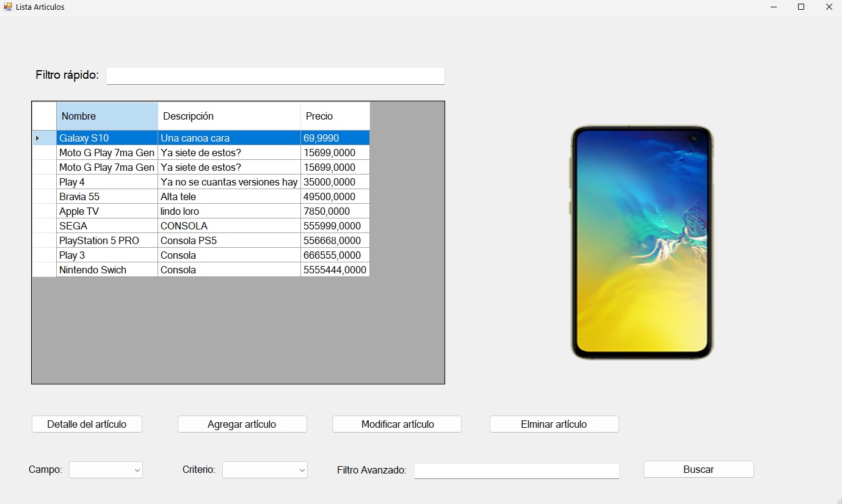Sort by the Nombre column header

(x=107, y=116)
